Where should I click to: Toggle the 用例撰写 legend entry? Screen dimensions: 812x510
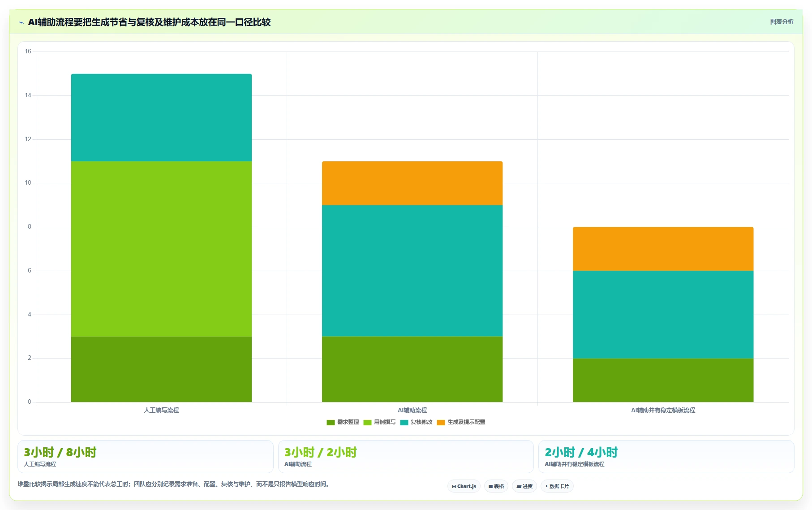click(x=380, y=422)
